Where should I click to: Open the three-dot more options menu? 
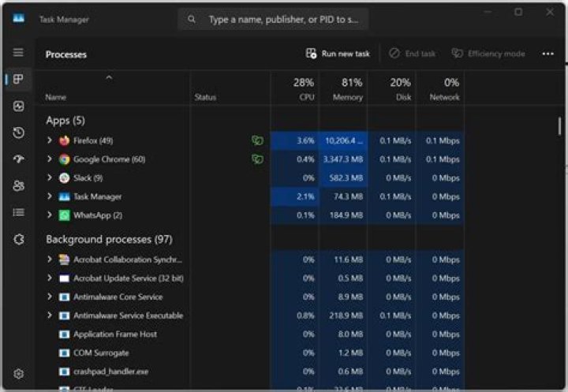click(x=547, y=54)
